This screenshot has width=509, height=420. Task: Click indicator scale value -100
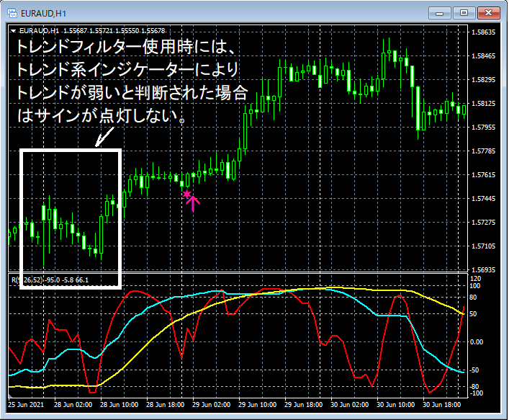[x=476, y=393]
